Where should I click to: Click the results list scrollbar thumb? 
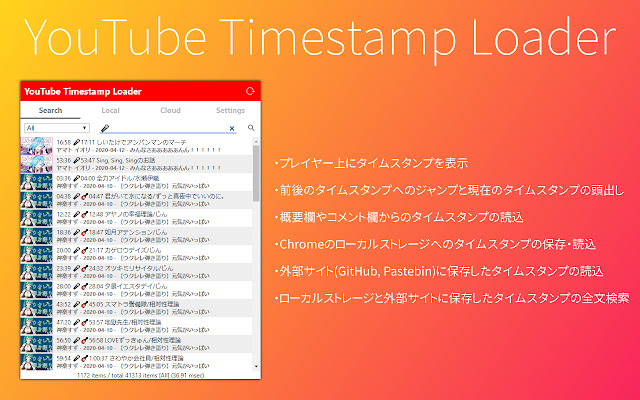pyautogui.click(x=256, y=173)
